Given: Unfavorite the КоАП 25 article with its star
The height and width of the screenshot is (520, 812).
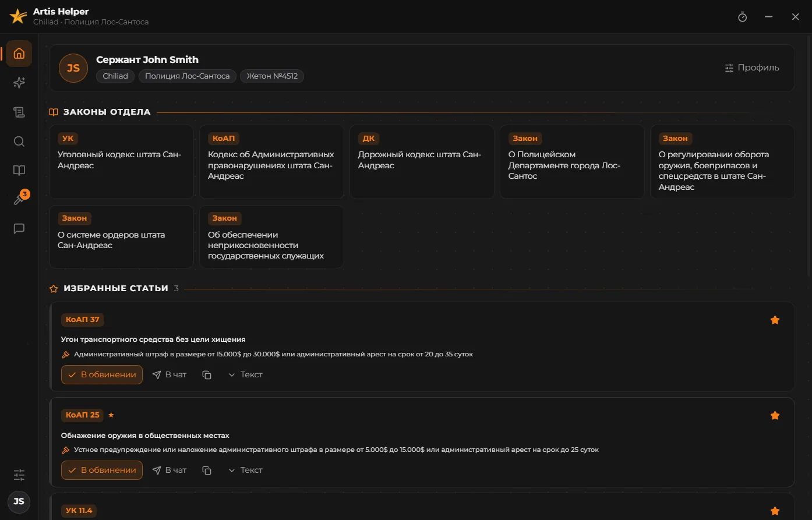Looking at the screenshot, I should tap(775, 415).
